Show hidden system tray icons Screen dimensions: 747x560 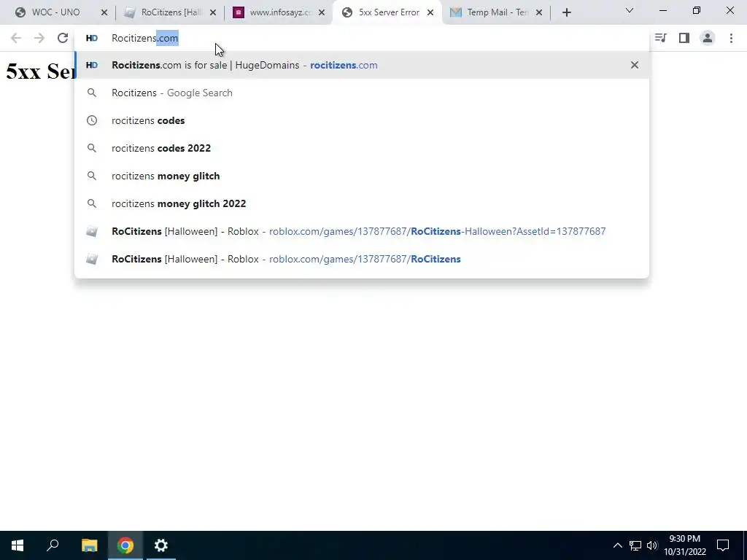point(617,545)
